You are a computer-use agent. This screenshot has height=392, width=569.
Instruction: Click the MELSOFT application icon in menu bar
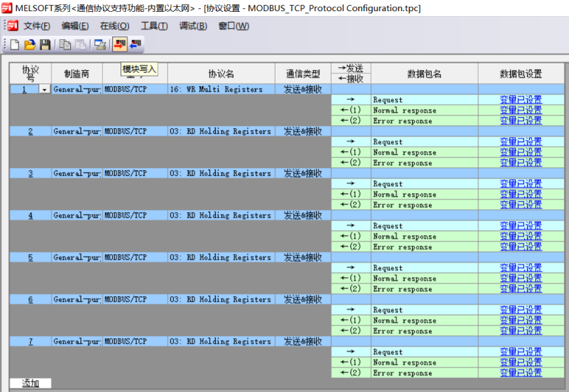[x=13, y=25]
